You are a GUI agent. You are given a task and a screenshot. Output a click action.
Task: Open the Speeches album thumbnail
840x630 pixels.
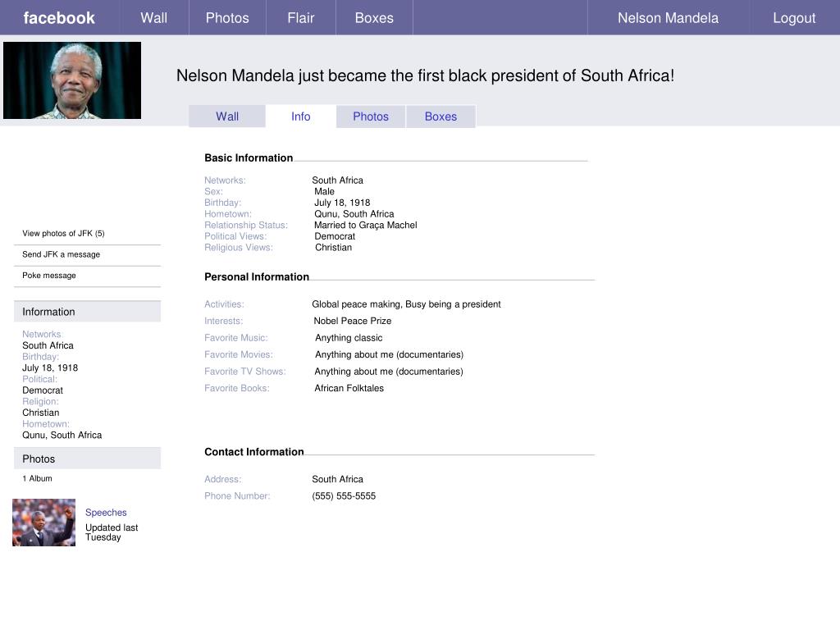tap(44, 523)
